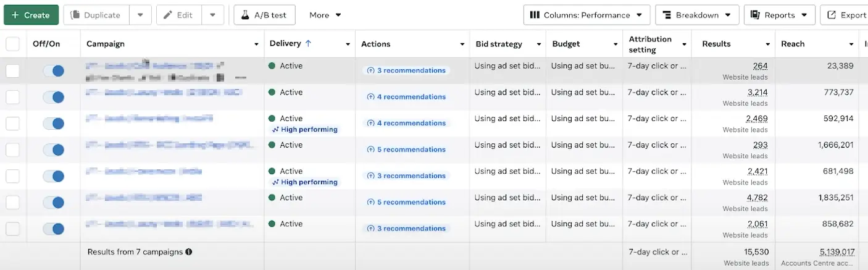The height and width of the screenshot is (270, 868).
Task: Select all campaigns with header checkbox
Action: click(12, 44)
